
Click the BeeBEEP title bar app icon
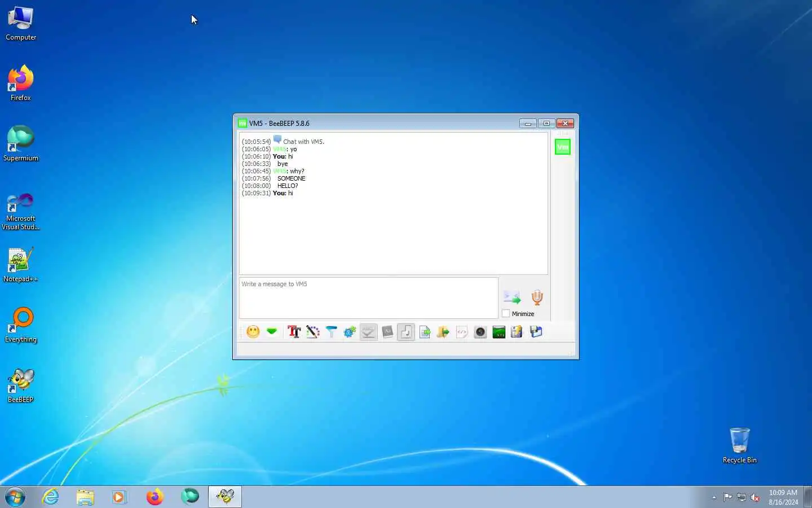click(242, 123)
